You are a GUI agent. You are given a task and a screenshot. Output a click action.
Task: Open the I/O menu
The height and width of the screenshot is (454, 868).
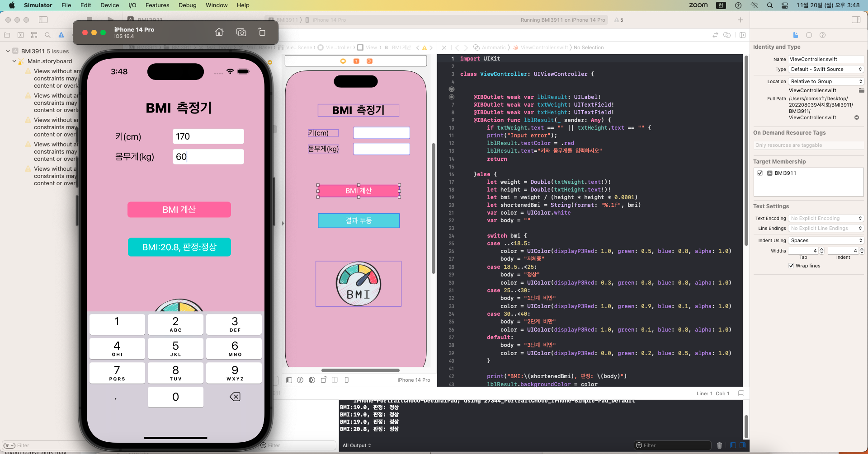[132, 5]
